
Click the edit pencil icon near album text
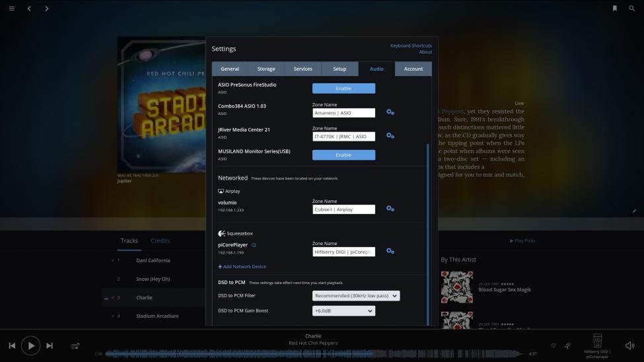pyautogui.click(x=635, y=211)
